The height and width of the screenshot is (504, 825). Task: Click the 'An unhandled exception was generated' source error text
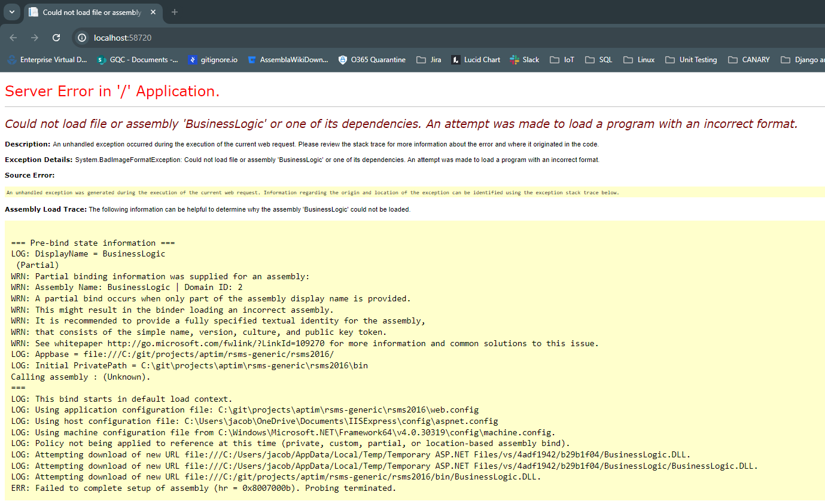pyautogui.click(x=313, y=193)
